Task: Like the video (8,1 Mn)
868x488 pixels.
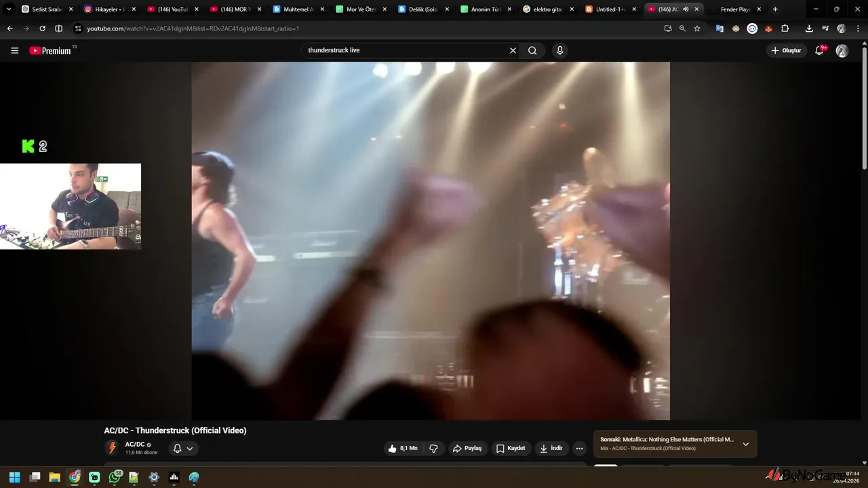Action: (x=403, y=448)
